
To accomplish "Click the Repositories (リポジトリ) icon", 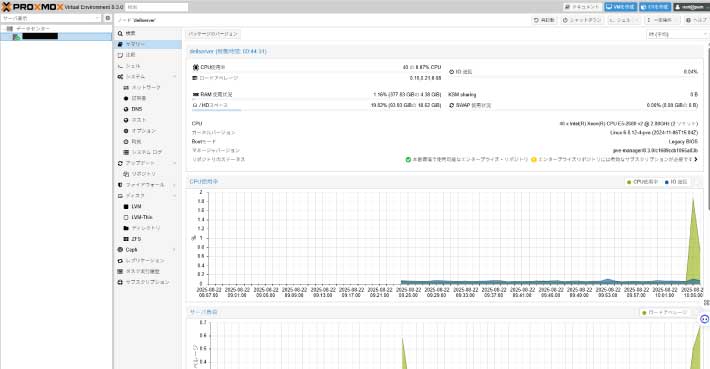I will tap(126, 174).
